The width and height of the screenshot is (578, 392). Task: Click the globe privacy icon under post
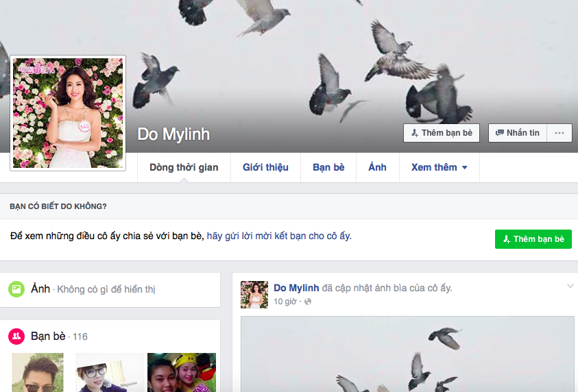308,302
